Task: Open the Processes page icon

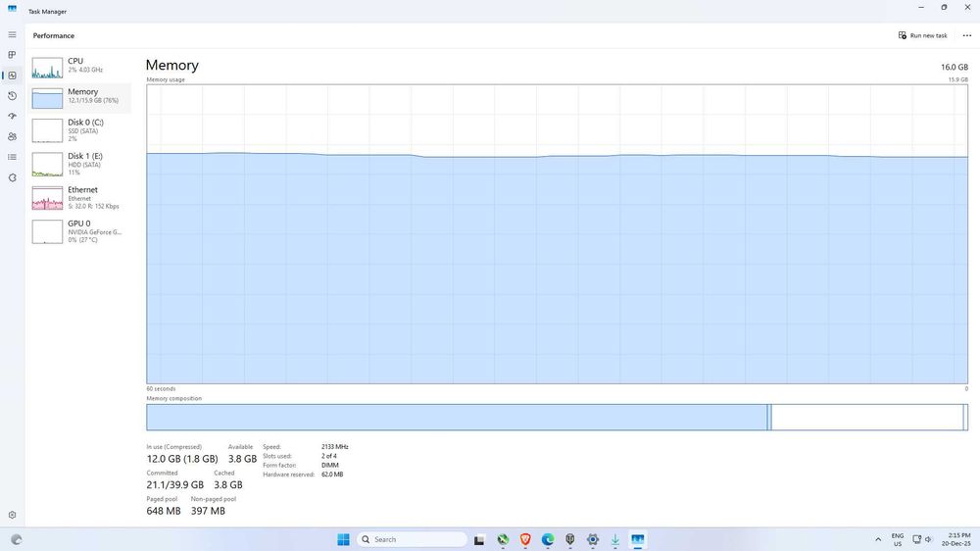Action: coord(12,55)
